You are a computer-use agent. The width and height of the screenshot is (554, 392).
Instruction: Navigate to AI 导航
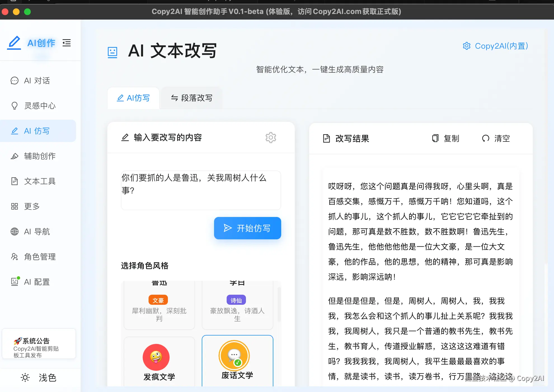point(36,232)
